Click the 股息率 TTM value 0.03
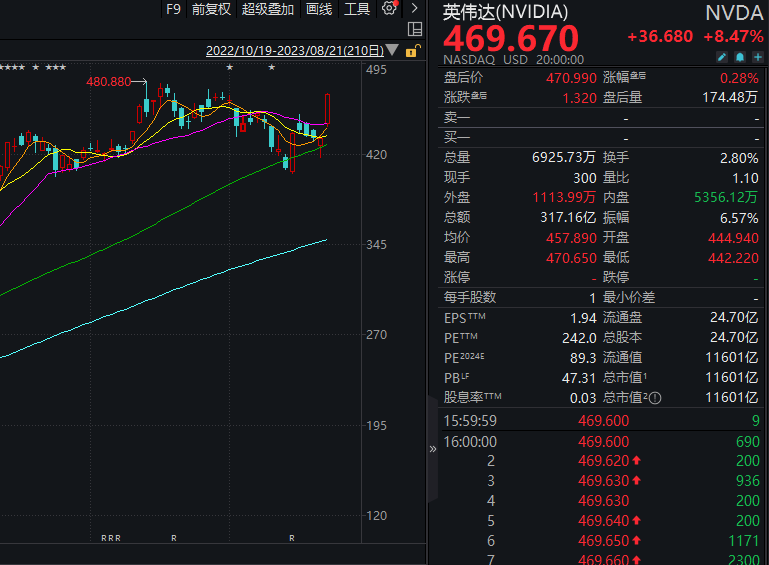Viewport: 769px width, 565px height. [583, 398]
